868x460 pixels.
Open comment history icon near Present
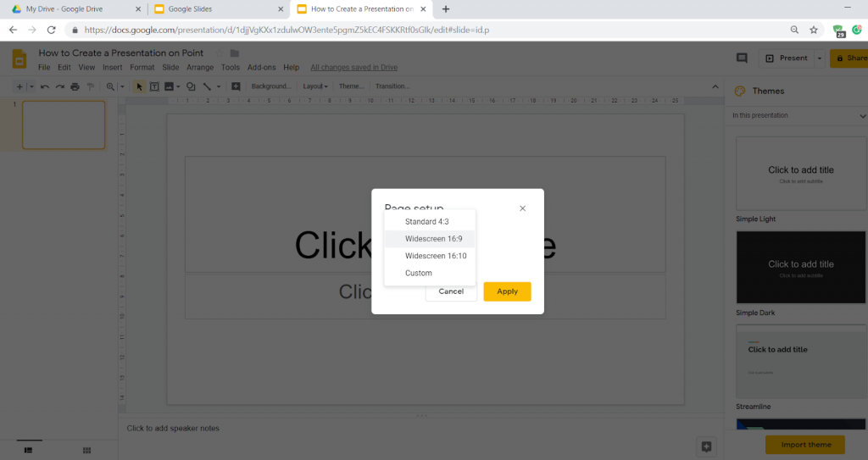(x=742, y=58)
